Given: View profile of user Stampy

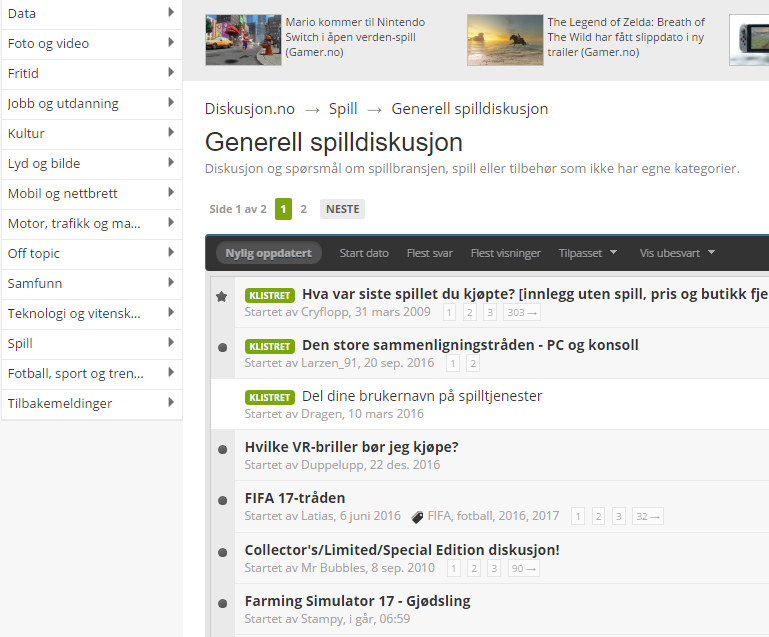Looking at the screenshot, I should [x=322, y=619].
